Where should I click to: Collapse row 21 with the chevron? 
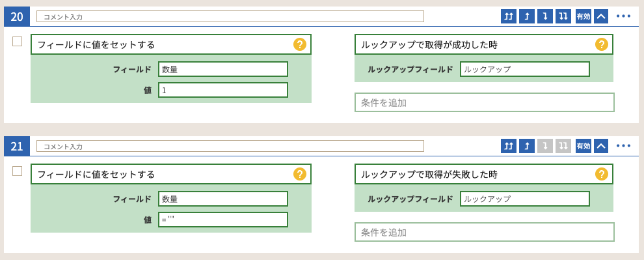coord(601,146)
